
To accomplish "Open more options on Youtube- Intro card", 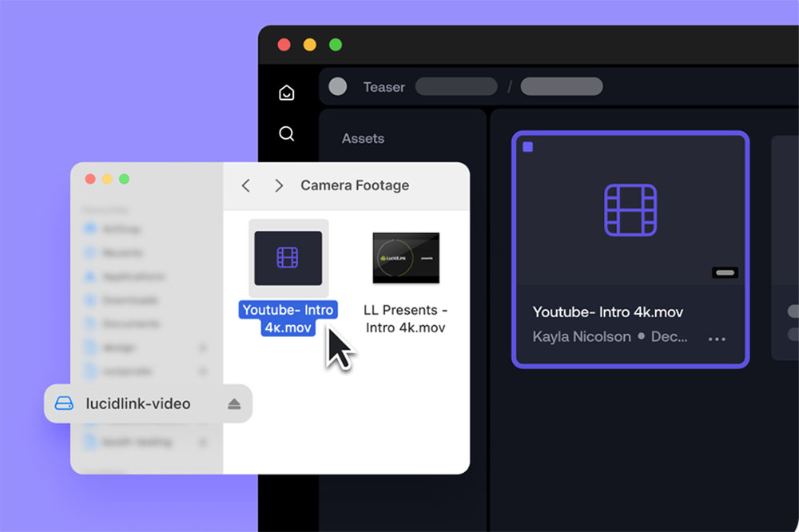I will [717, 339].
